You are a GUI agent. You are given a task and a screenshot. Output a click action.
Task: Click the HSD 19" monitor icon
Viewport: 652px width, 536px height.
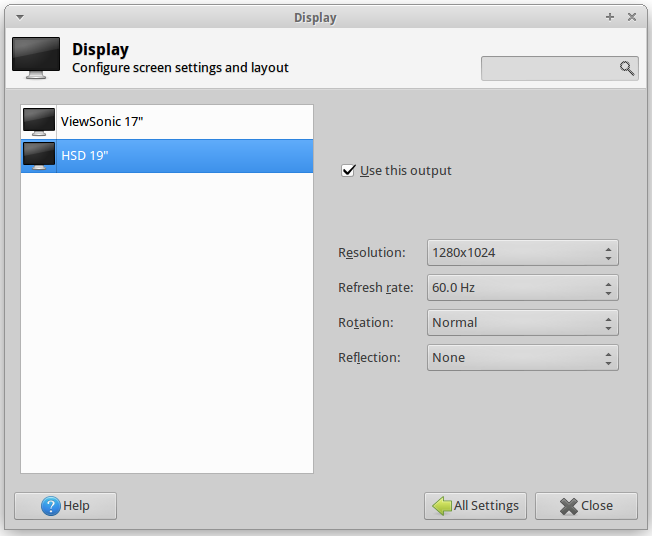(x=39, y=156)
